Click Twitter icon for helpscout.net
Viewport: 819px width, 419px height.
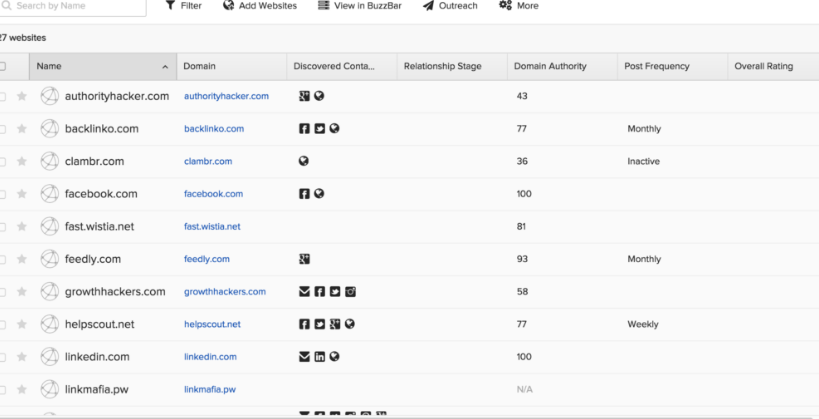[320, 324]
